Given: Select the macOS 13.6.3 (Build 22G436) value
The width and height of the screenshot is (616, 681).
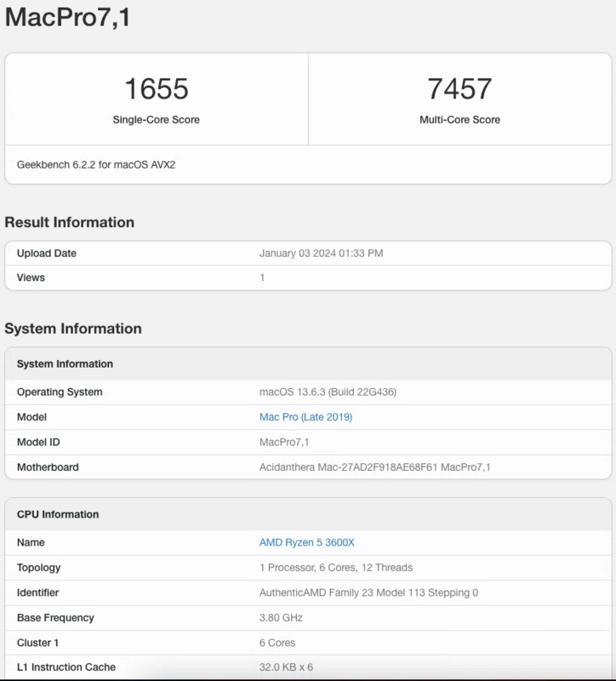Looking at the screenshot, I should (x=328, y=392).
